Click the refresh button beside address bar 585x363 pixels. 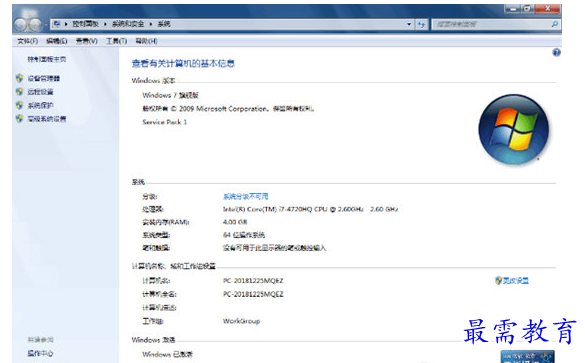[x=421, y=24]
